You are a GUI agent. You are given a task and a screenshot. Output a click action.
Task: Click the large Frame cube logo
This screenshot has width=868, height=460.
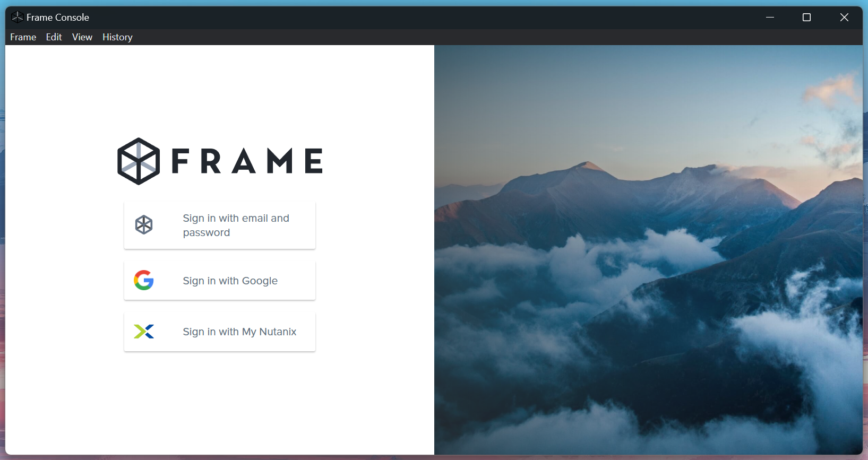point(139,161)
